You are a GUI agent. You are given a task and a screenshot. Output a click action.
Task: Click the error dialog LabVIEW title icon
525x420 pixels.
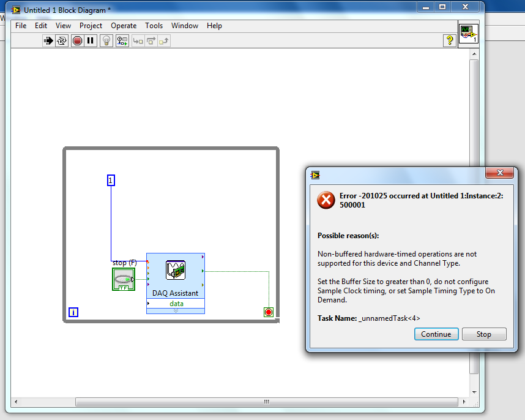coord(315,175)
